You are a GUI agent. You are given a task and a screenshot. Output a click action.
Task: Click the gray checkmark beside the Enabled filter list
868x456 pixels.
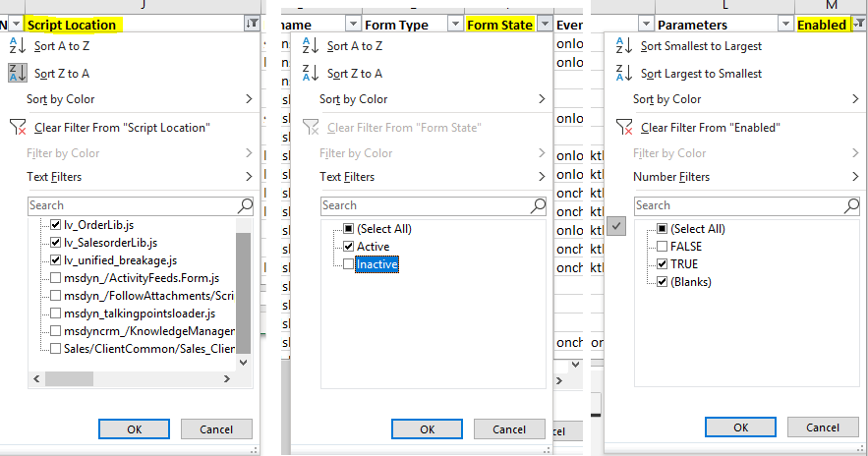616,226
